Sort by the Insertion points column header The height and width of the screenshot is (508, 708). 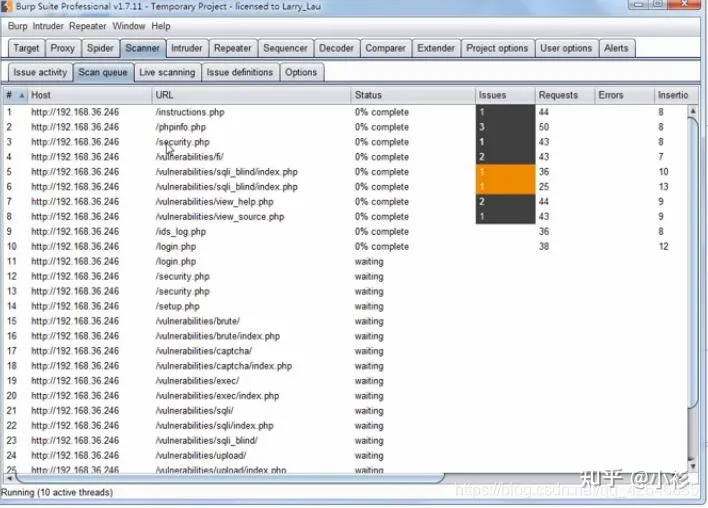(x=675, y=95)
